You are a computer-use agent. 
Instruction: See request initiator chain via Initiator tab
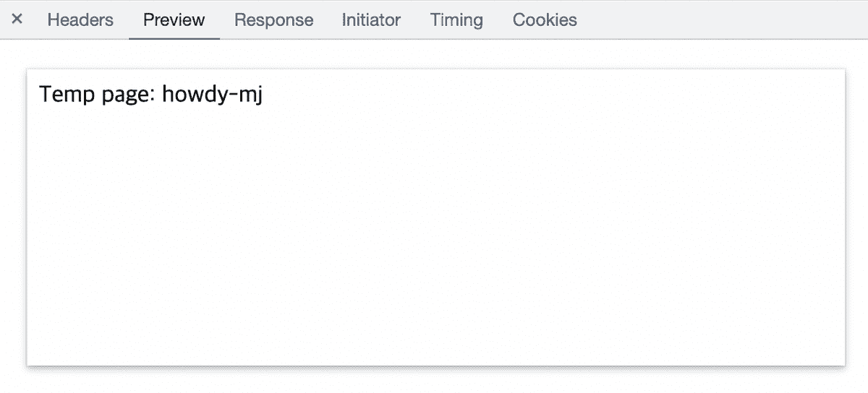[x=371, y=20]
